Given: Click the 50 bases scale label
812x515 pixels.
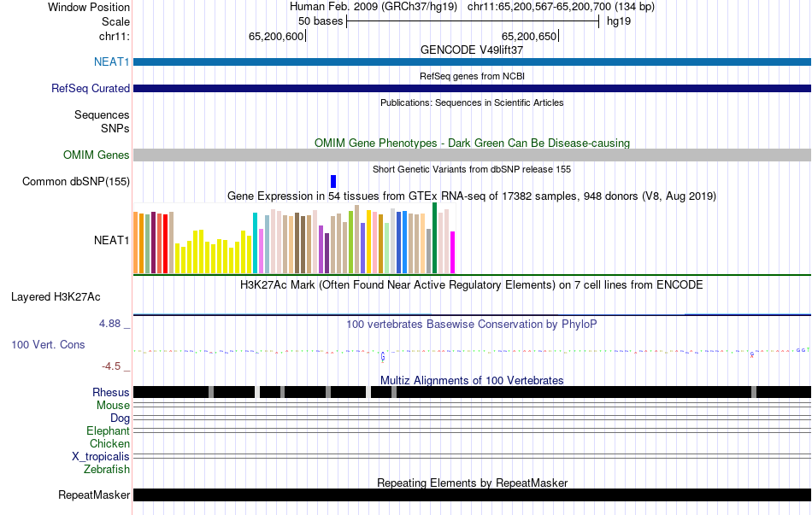Looking at the screenshot, I should (x=321, y=21).
